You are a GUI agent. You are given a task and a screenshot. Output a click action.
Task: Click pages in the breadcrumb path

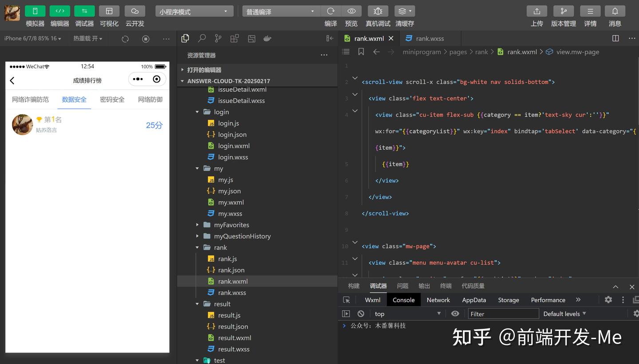pyautogui.click(x=458, y=52)
